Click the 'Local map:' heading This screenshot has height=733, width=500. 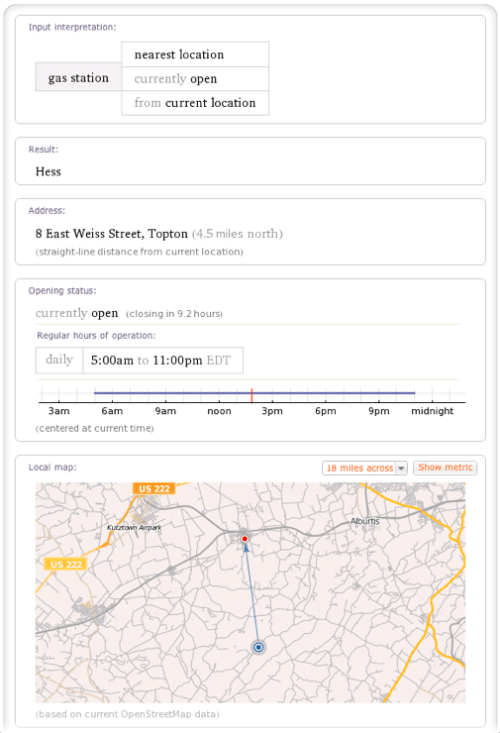pos(52,467)
